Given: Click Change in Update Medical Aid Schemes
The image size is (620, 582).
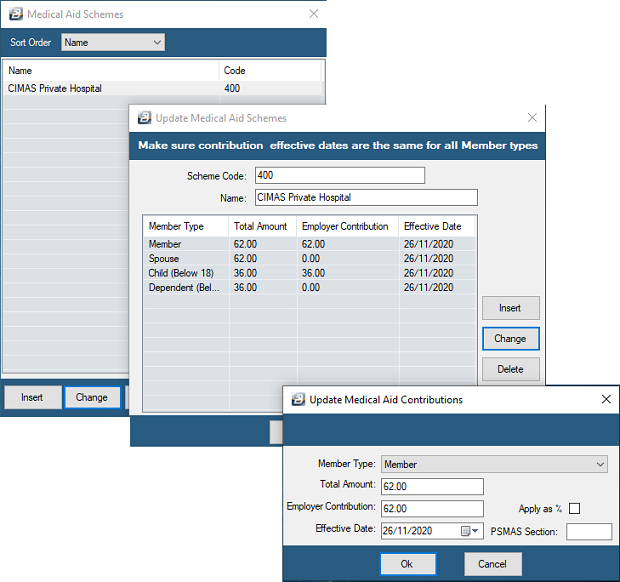Looking at the screenshot, I should click(x=510, y=338).
